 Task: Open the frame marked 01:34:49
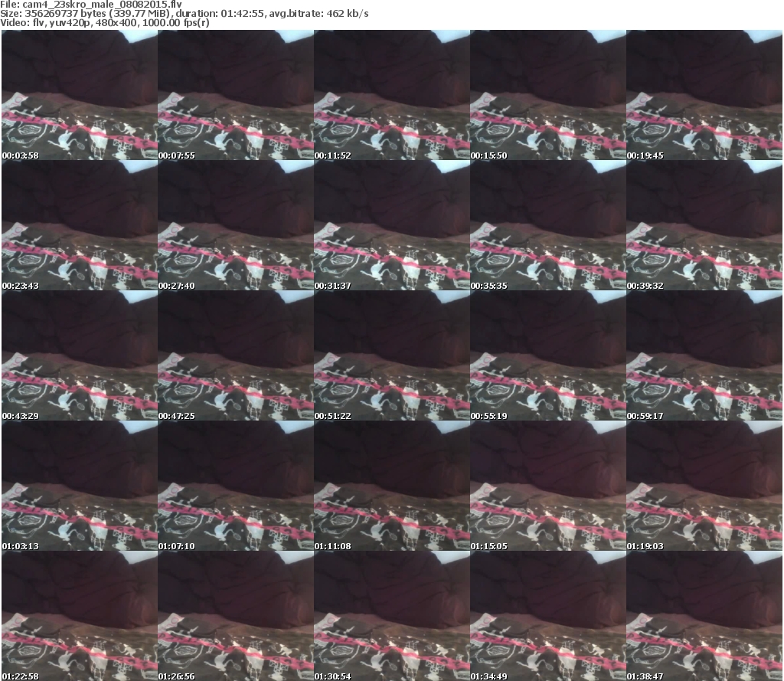click(548, 615)
